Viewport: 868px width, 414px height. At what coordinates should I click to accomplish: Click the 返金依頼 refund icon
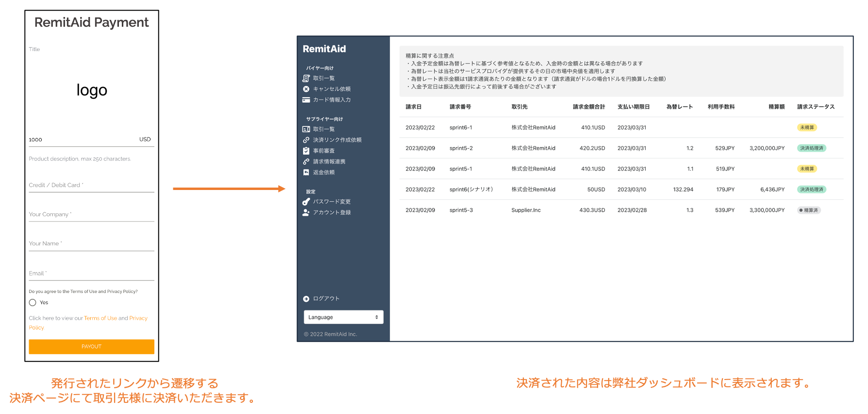coord(306,172)
